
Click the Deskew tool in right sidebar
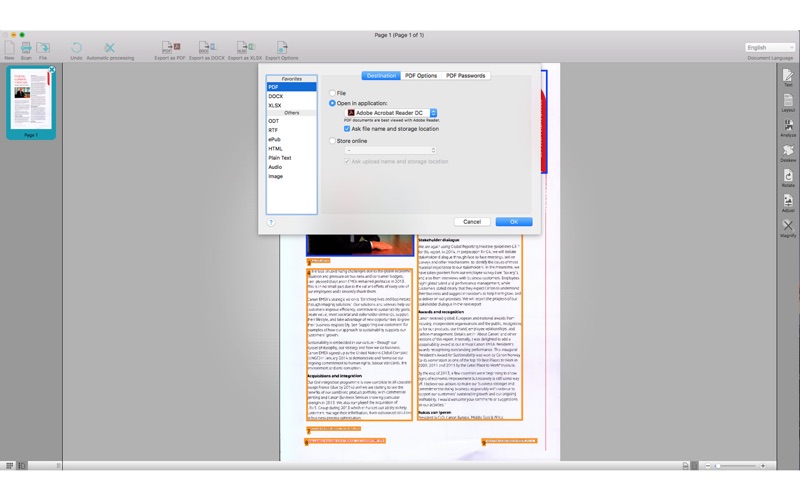tap(788, 151)
